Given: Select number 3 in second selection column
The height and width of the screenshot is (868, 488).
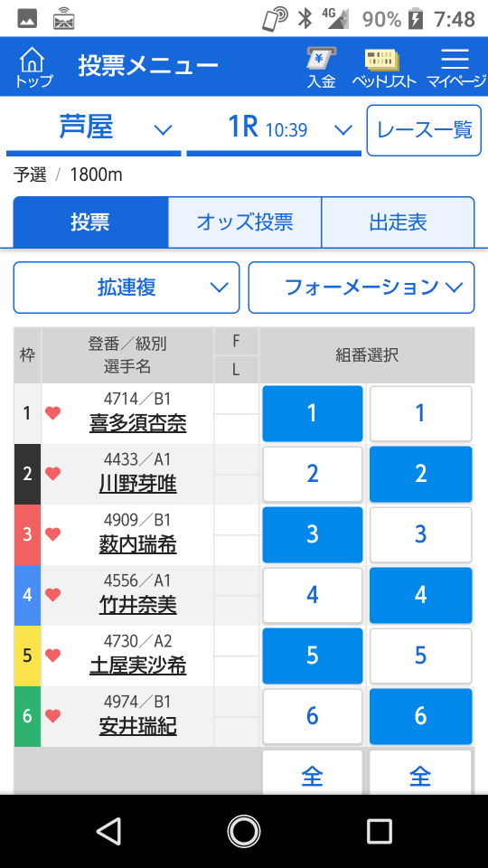Looking at the screenshot, I should (x=420, y=534).
